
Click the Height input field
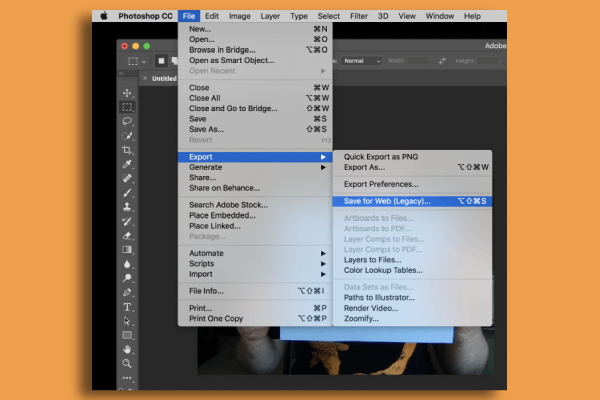tap(488, 61)
